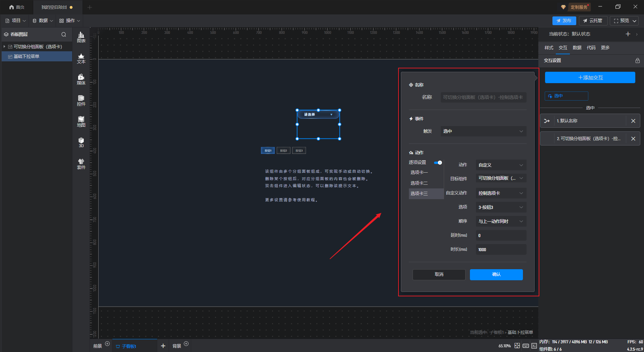
Task: Open the 图表 chart components panel
Action: 81,37
